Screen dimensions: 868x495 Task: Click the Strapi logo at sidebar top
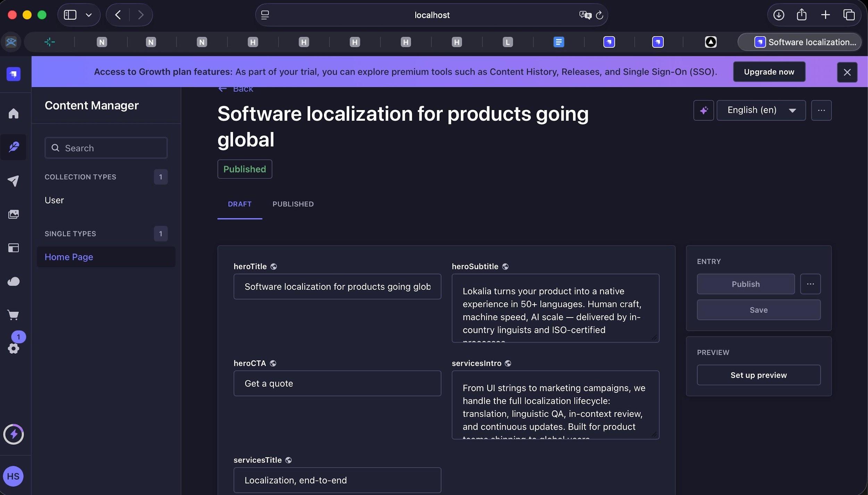(x=13, y=74)
